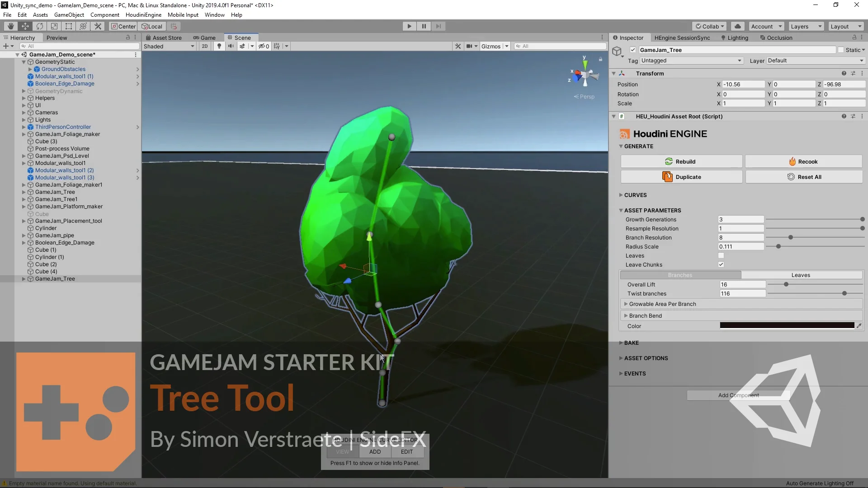The width and height of the screenshot is (868, 488).
Task: Open the GameObject menu
Action: tap(69, 14)
